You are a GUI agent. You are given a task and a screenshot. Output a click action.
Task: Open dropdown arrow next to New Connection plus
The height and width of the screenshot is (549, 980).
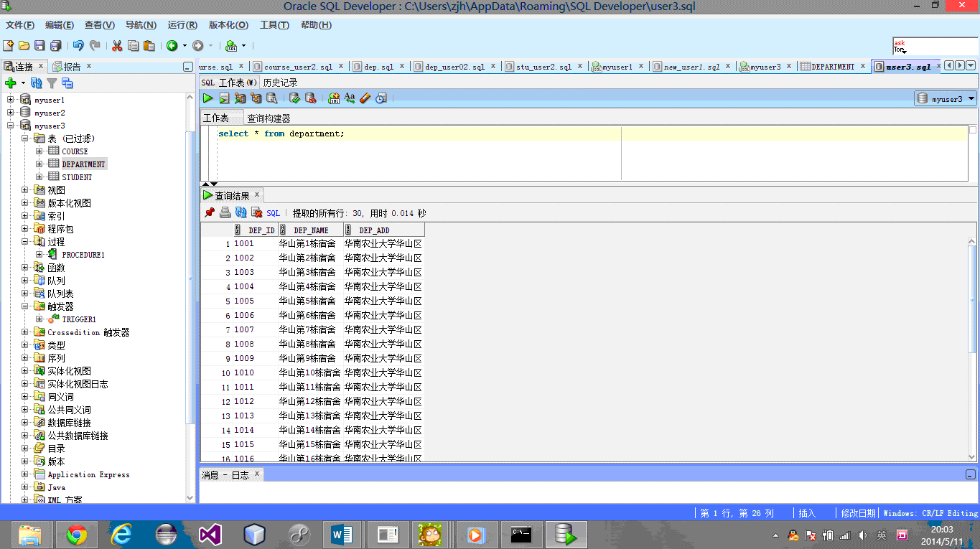coord(23,83)
